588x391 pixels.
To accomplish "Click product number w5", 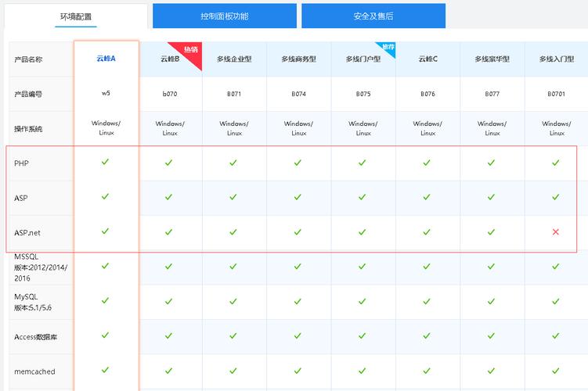I will click(106, 93).
